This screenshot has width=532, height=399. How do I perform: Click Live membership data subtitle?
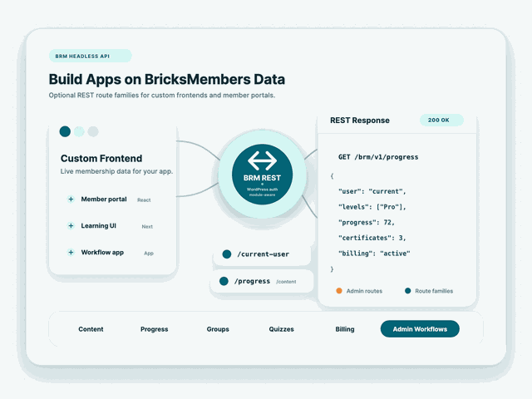pos(116,171)
